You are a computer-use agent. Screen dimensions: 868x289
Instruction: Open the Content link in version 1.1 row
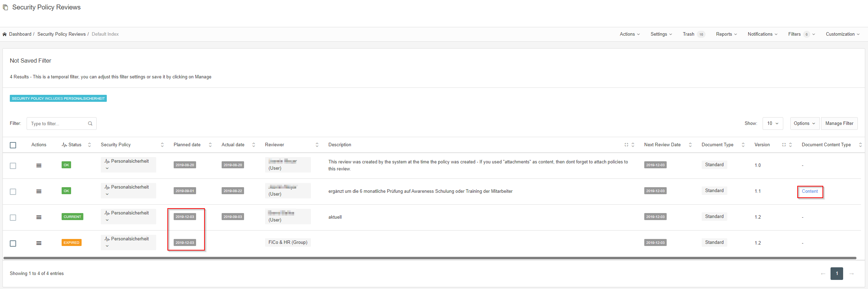pyautogui.click(x=810, y=191)
